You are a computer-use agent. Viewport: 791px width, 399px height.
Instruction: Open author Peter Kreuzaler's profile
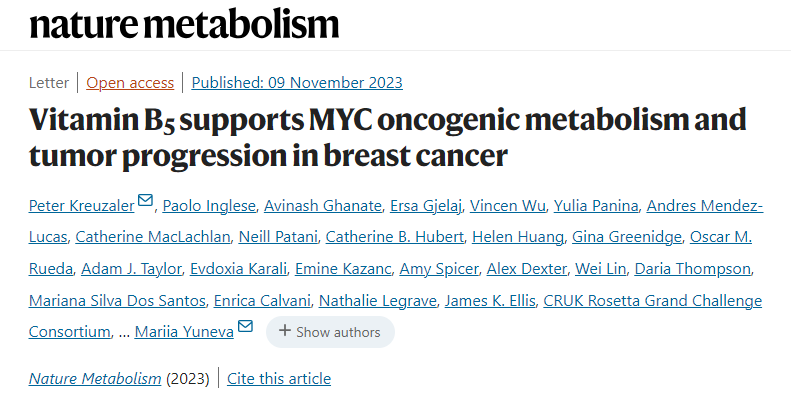tap(82, 206)
